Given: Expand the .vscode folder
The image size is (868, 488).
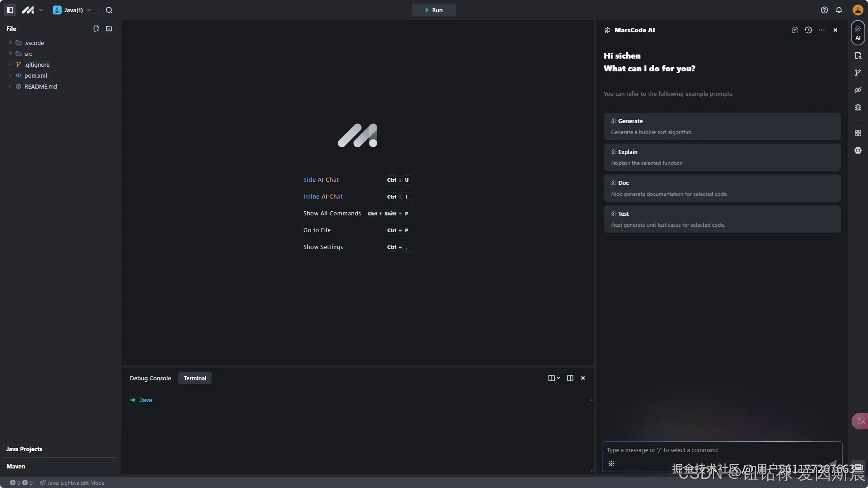Looking at the screenshot, I should (x=10, y=42).
